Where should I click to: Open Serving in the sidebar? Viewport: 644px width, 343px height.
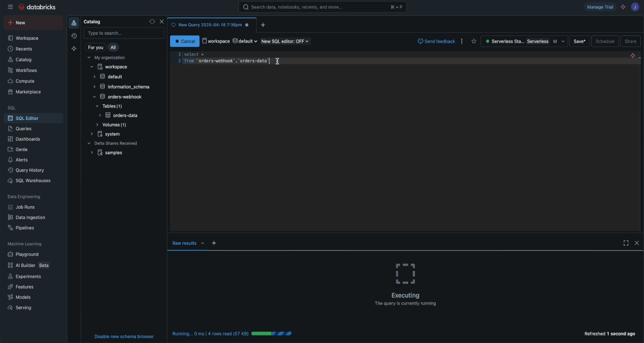33,308
